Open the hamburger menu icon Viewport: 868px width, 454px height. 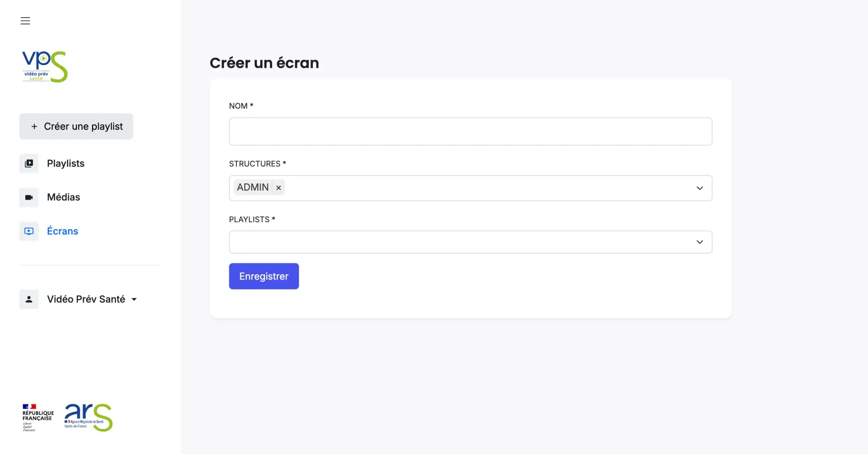tap(25, 21)
